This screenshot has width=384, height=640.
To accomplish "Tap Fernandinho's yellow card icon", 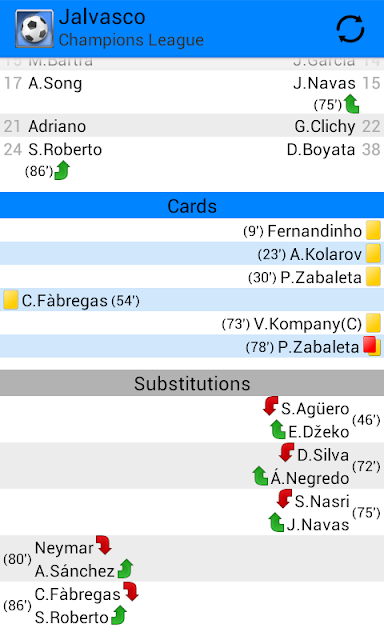I will pyautogui.click(x=373, y=230).
